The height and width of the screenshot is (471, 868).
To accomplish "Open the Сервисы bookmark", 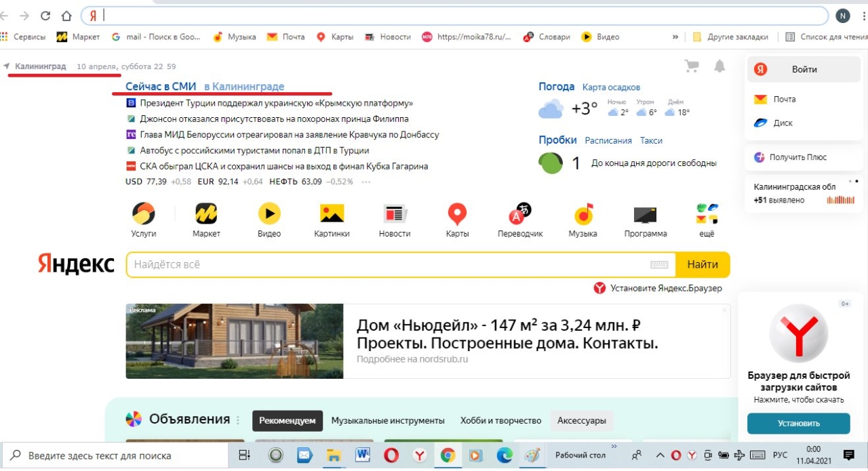I will pyautogui.click(x=23, y=37).
